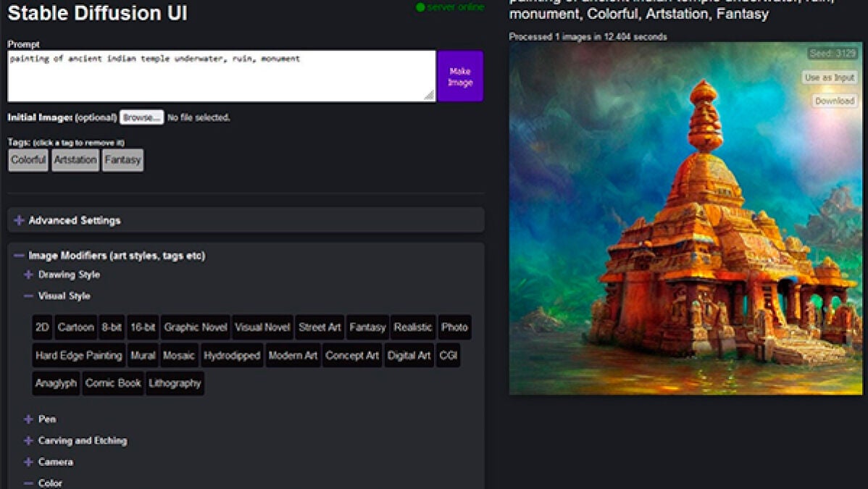The height and width of the screenshot is (489, 868).
Task: Collapse the Image Modifiers panel
Action: pyautogui.click(x=116, y=256)
